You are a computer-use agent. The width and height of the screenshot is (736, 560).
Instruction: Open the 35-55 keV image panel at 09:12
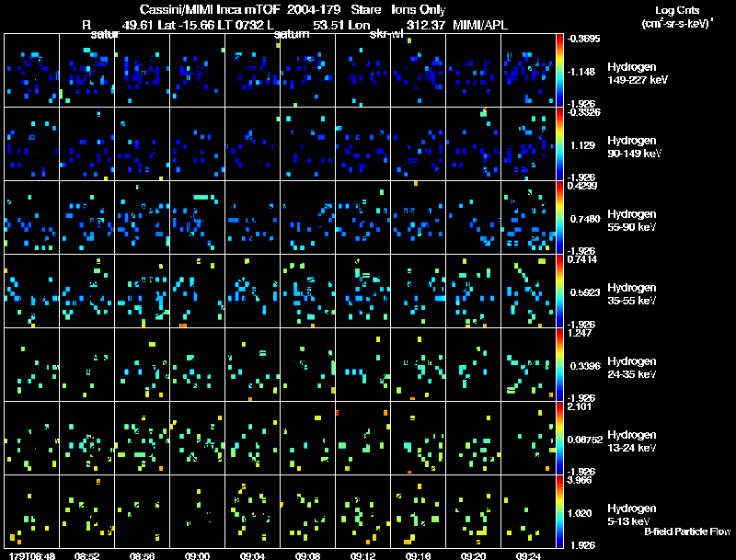tap(362, 291)
